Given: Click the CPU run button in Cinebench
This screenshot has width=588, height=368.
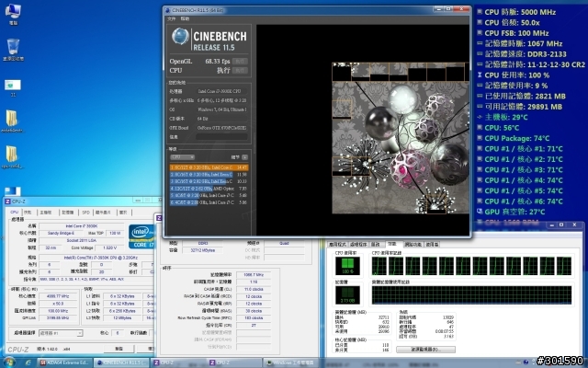Looking at the screenshot, I should click(240, 70).
